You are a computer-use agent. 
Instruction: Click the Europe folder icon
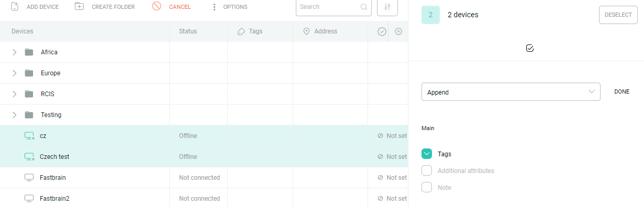click(x=29, y=73)
